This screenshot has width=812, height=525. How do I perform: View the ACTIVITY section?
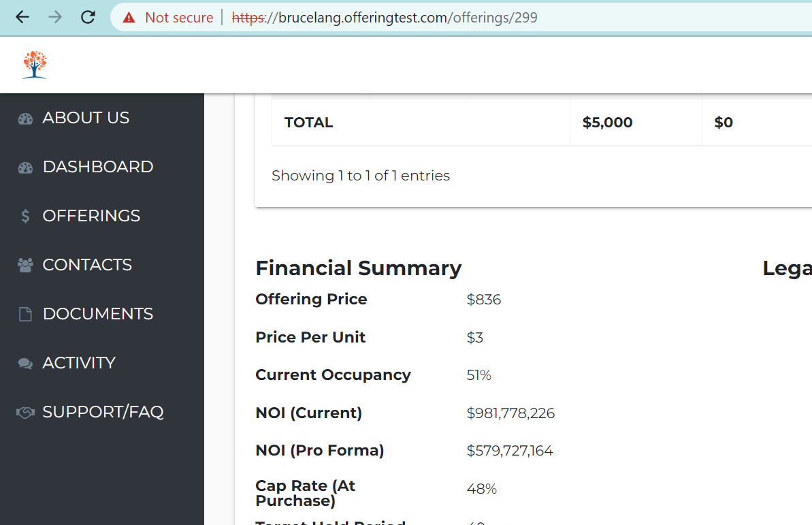coord(79,363)
